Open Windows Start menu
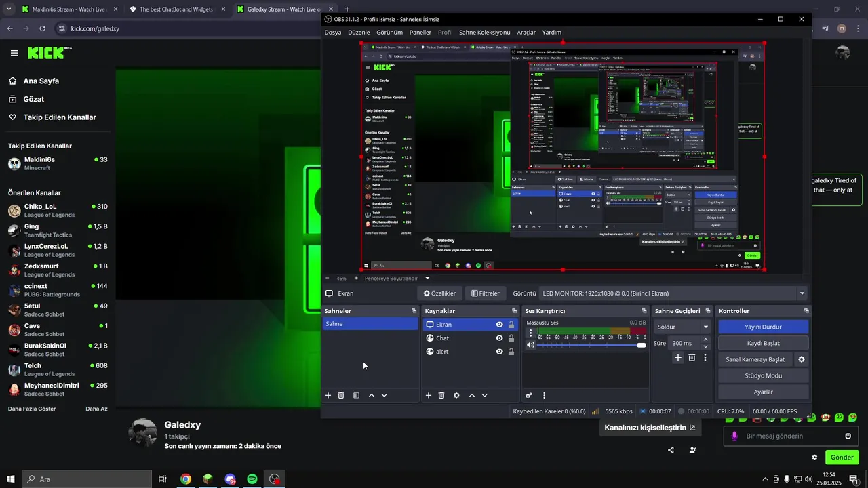The image size is (868, 488). 11,479
